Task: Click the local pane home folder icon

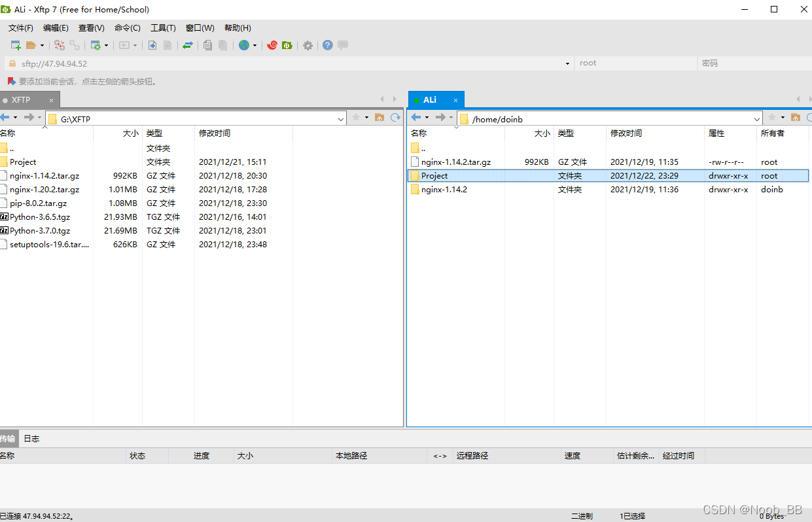Action: click(x=380, y=118)
